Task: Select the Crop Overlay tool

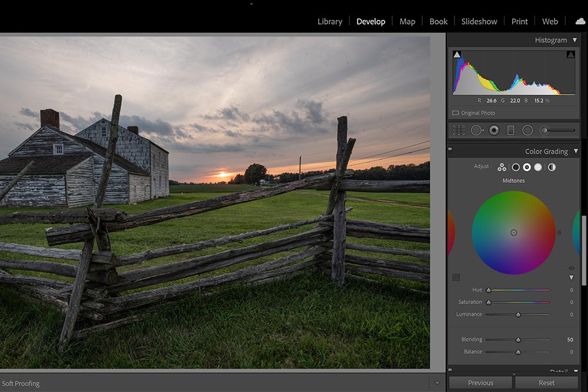Action: point(459,130)
